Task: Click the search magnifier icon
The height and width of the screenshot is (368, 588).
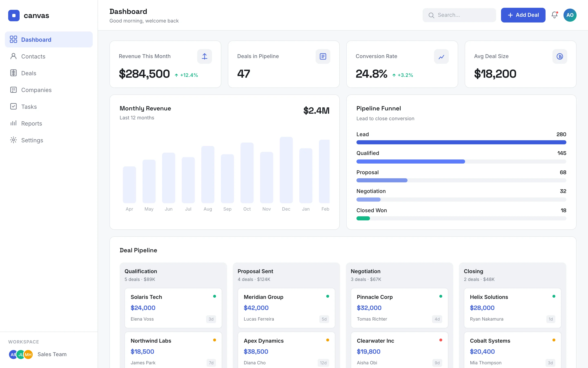Action: point(431,15)
